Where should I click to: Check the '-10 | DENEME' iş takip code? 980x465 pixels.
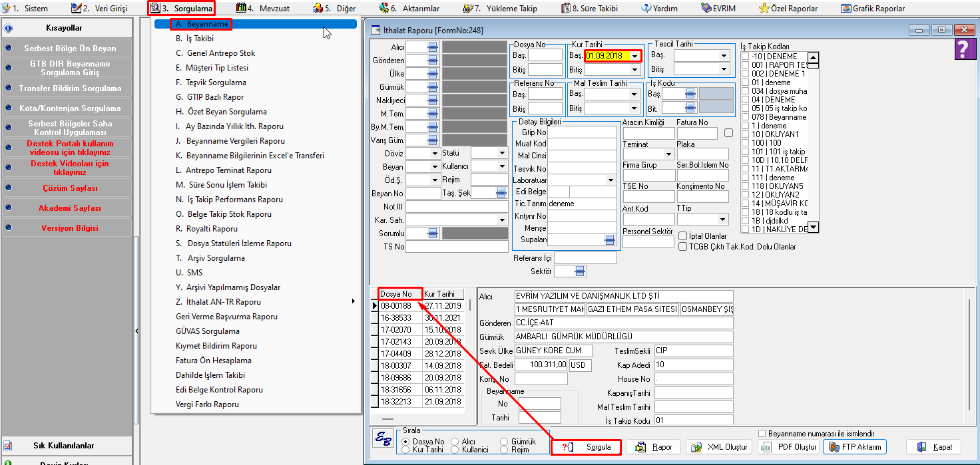coord(746,57)
